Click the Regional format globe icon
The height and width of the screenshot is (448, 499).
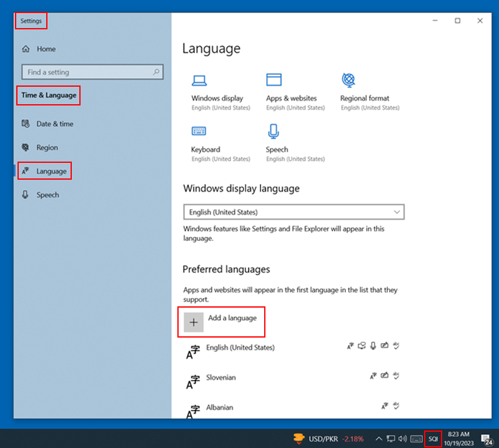point(348,80)
